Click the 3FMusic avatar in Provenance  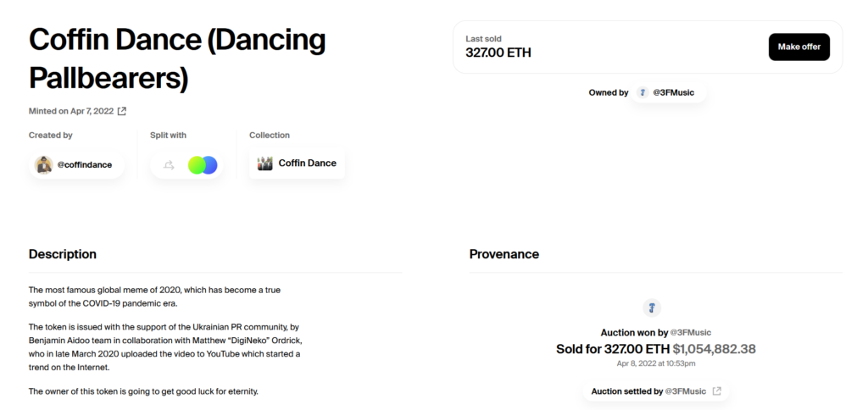[652, 307]
